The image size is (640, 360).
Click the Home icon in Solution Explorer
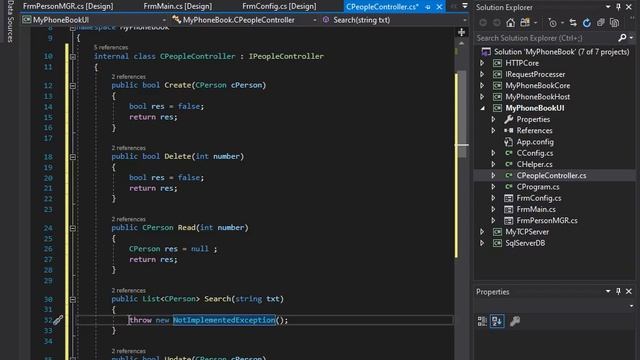[x=510, y=23]
